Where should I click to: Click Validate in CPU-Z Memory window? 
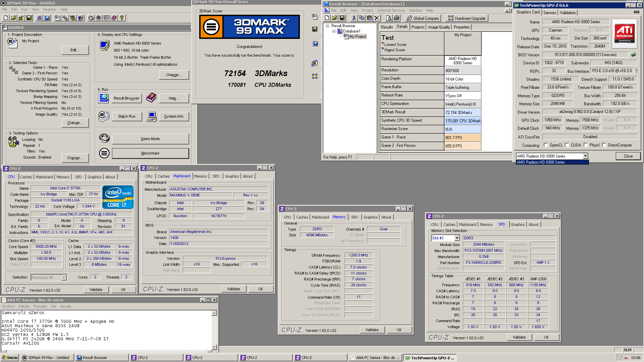(372, 330)
